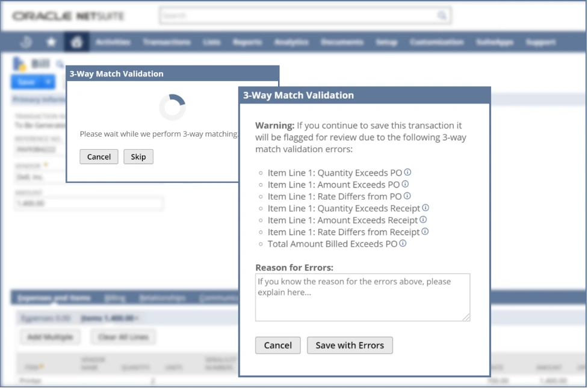The image size is (588, 388).
Task: Cancel the validation warning dialog
Action: (x=277, y=345)
